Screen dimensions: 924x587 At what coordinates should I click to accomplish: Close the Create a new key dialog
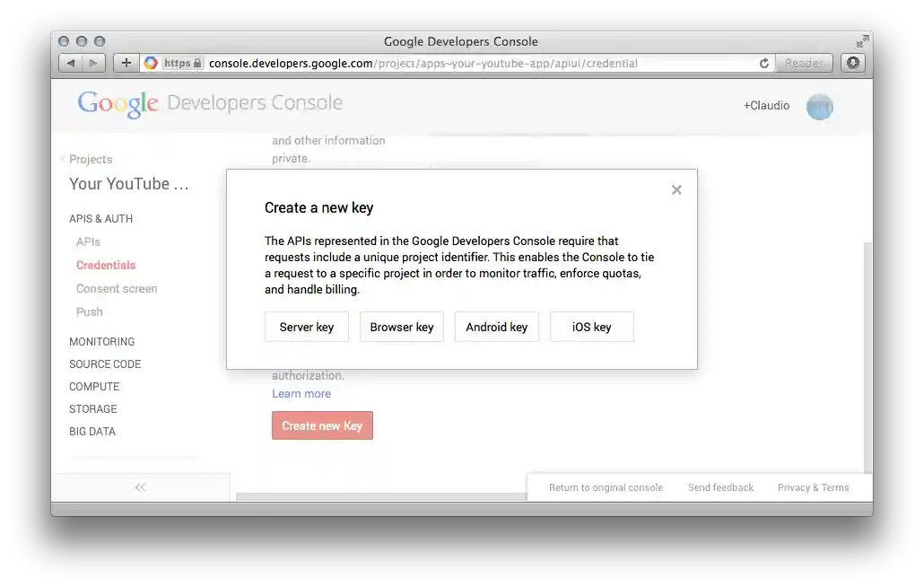[x=676, y=189]
